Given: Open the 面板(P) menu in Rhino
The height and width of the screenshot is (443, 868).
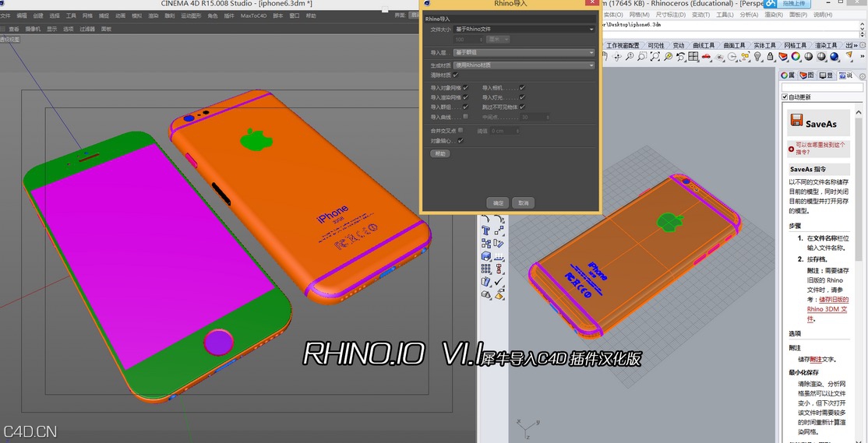Looking at the screenshot, I should coord(798,15).
